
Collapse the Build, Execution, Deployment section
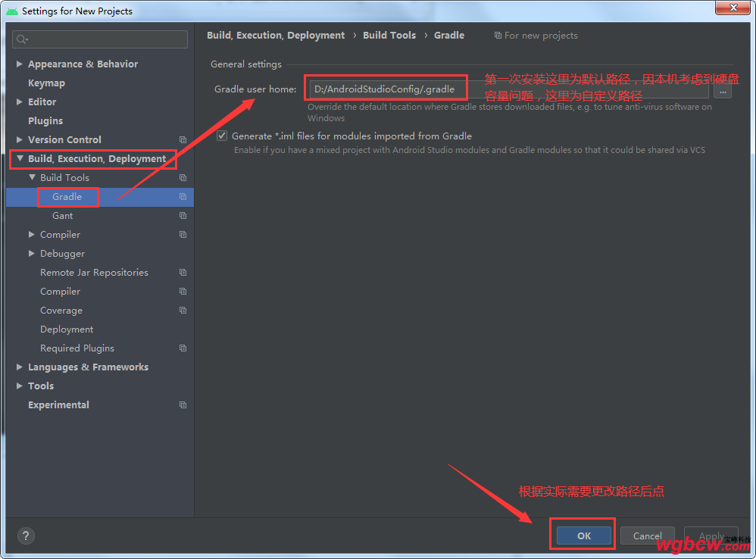20,158
